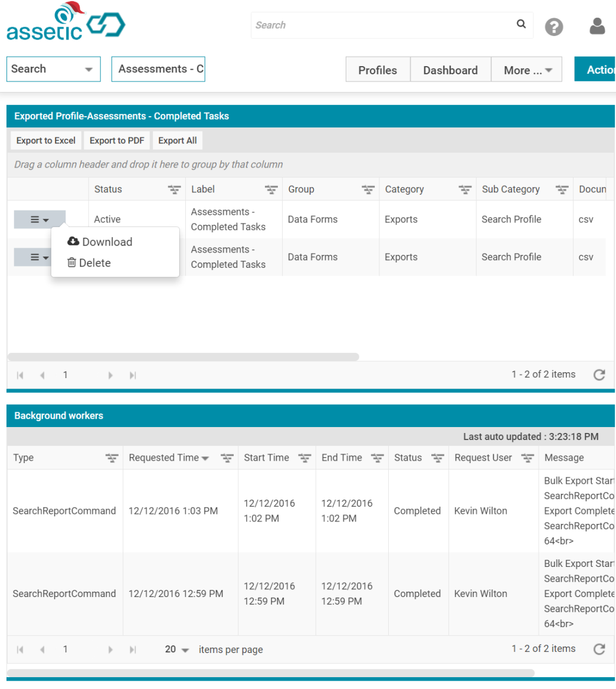Viewport: 616px width, 689px height.
Task: Click the magnifier icon in search box
Action: pos(521,24)
